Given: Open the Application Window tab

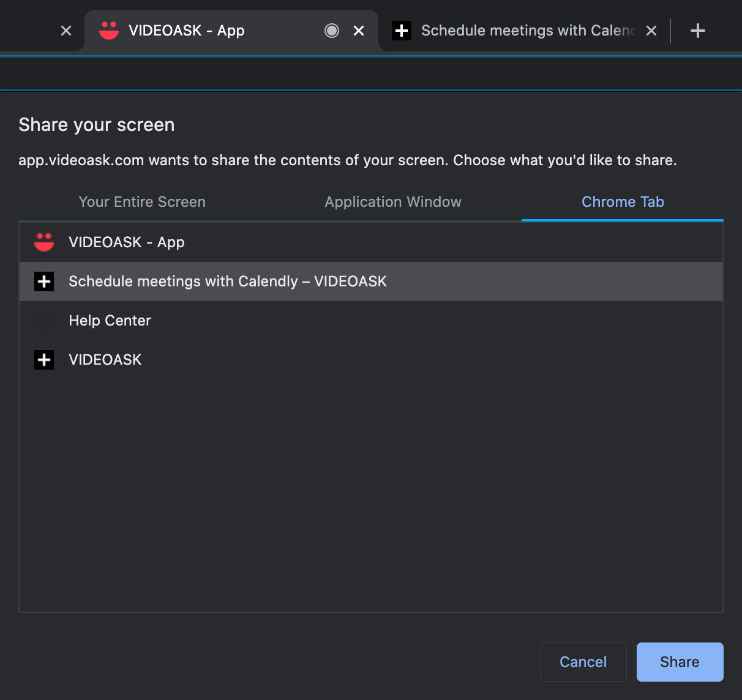Looking at the screenshot, I should click(393, 202).
